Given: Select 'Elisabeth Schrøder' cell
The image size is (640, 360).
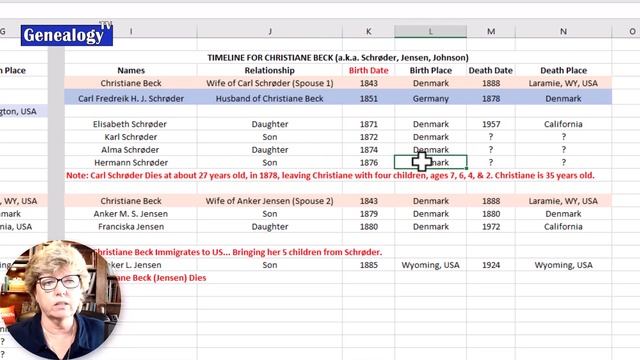Looking at the screenshot, I should pos(131,124).
